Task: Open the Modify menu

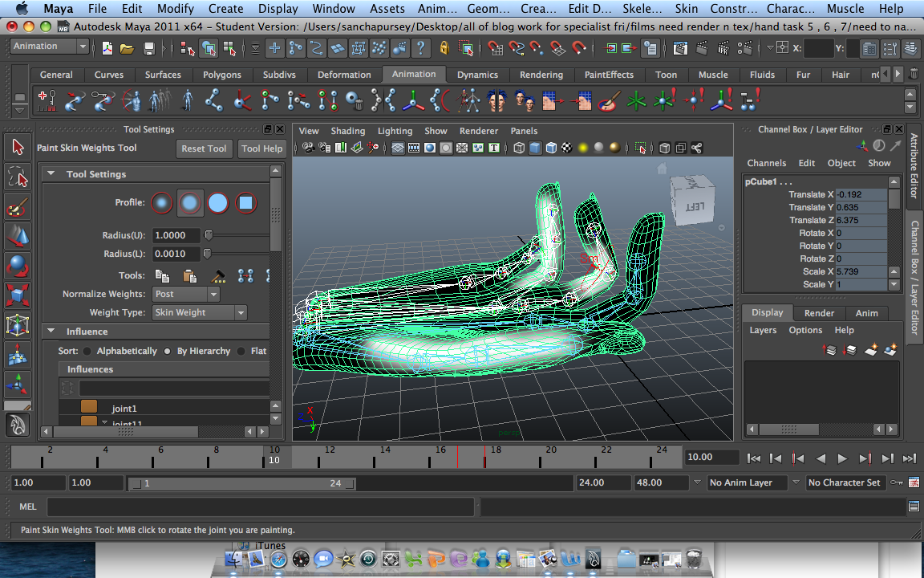Action: [176, 8]
